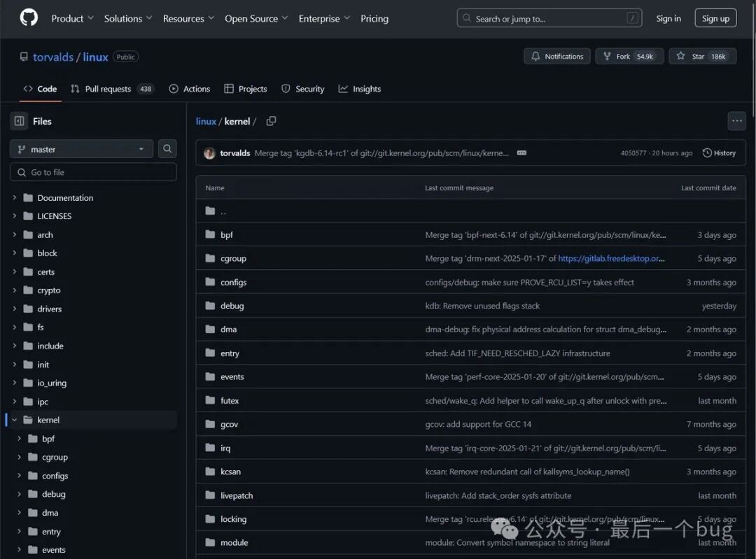Click the star icon on Star button
This screenshot has height=559, width=756.
point(680,56)
